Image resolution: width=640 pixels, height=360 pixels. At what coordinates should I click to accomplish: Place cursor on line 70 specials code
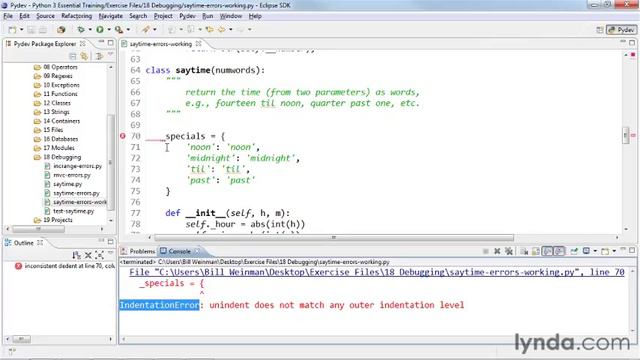(x=195, y=136)
